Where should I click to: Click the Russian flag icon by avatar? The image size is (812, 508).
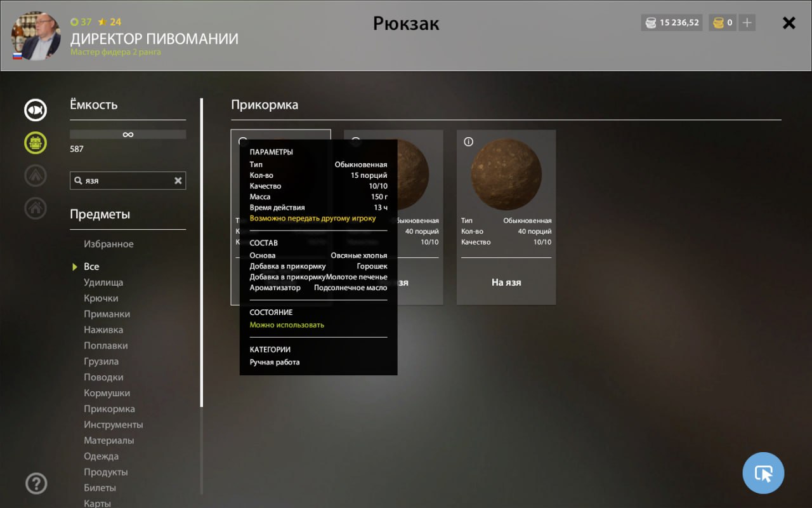tap(17, 56)
